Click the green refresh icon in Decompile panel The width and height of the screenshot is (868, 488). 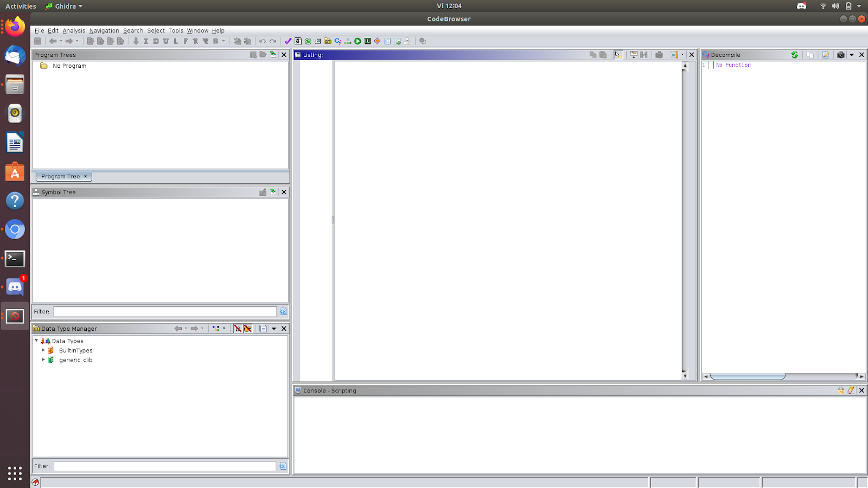coord(795,55)
